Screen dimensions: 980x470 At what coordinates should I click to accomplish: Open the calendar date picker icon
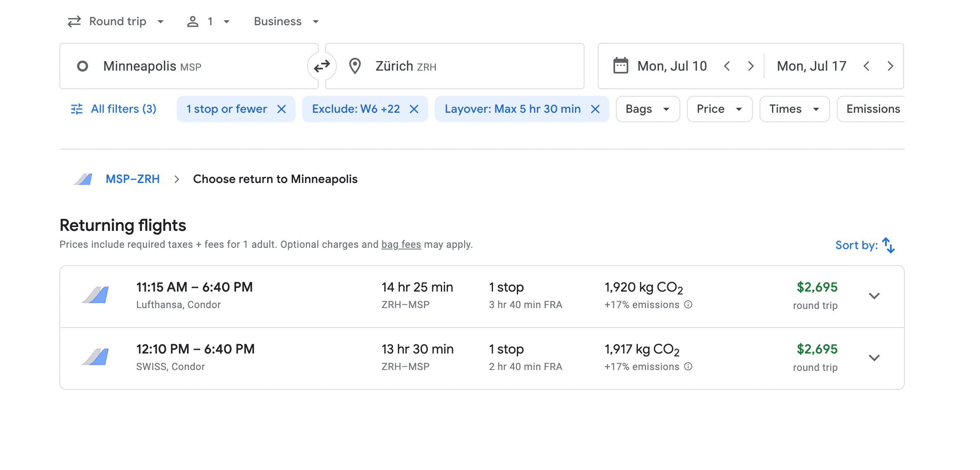[x=620, y=66]
